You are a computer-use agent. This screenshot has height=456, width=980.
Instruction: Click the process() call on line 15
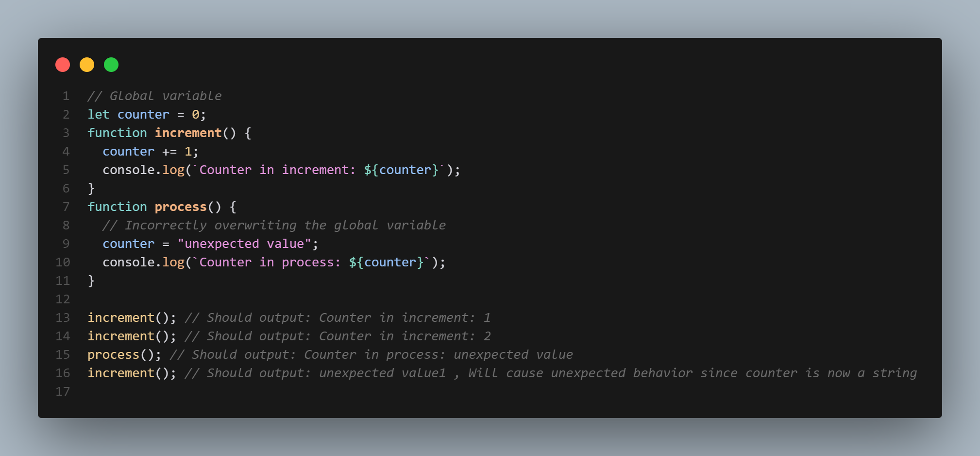(x=124, y=355)
